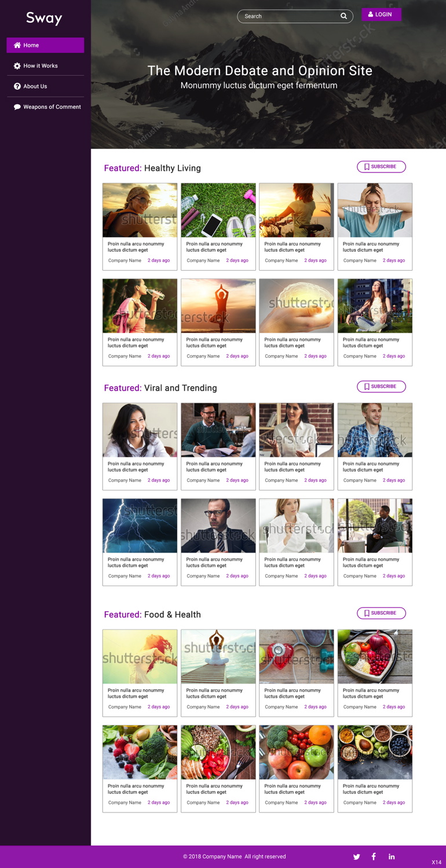Open the Facebook icon in footer
The image size is (446, 868).
pyautogui.click(x=374, y=856)
